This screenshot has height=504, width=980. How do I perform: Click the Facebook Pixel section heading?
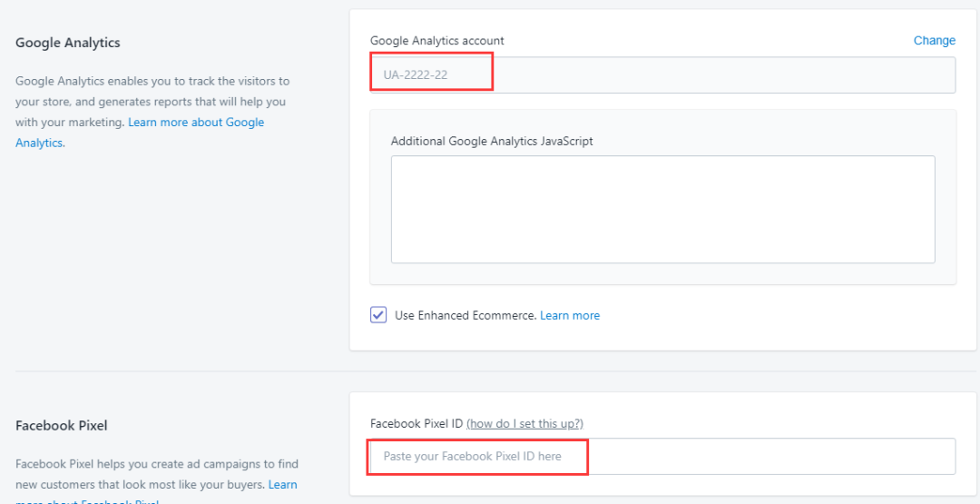62,425
